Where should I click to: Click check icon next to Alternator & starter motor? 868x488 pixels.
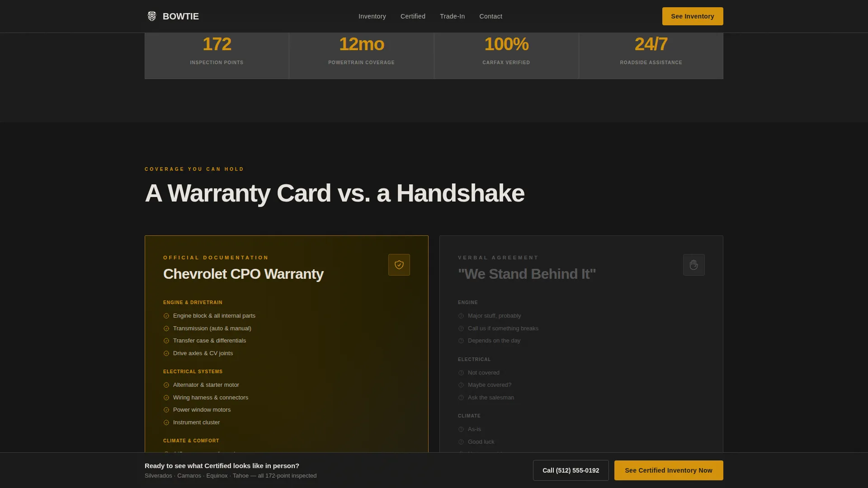166,385
